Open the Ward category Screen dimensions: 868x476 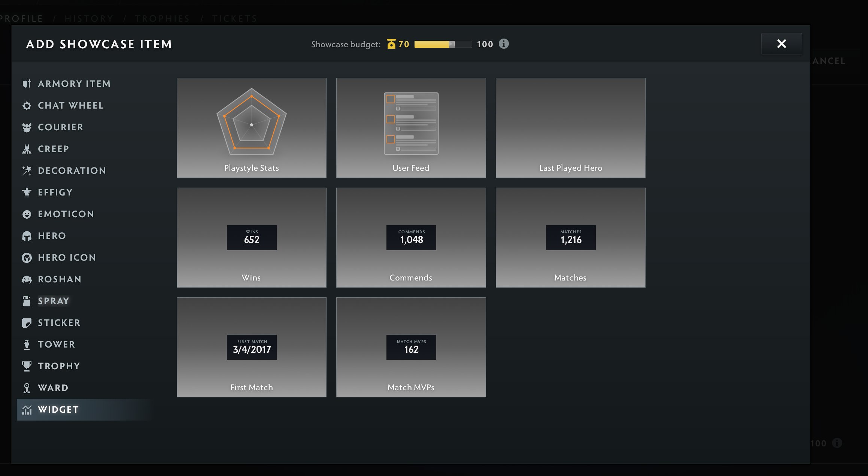pos(53,388)
